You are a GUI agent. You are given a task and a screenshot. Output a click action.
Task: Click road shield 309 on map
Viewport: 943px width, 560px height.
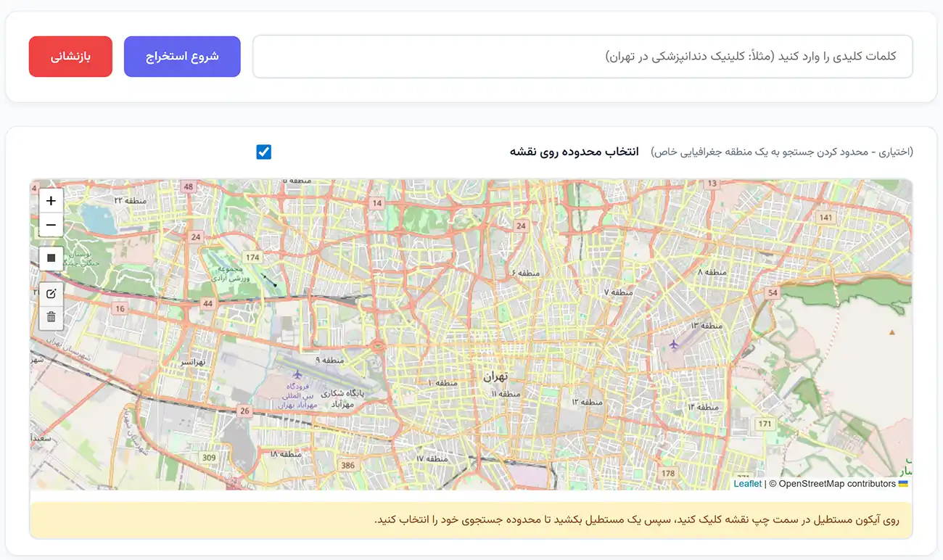click(x=210, y=457)
